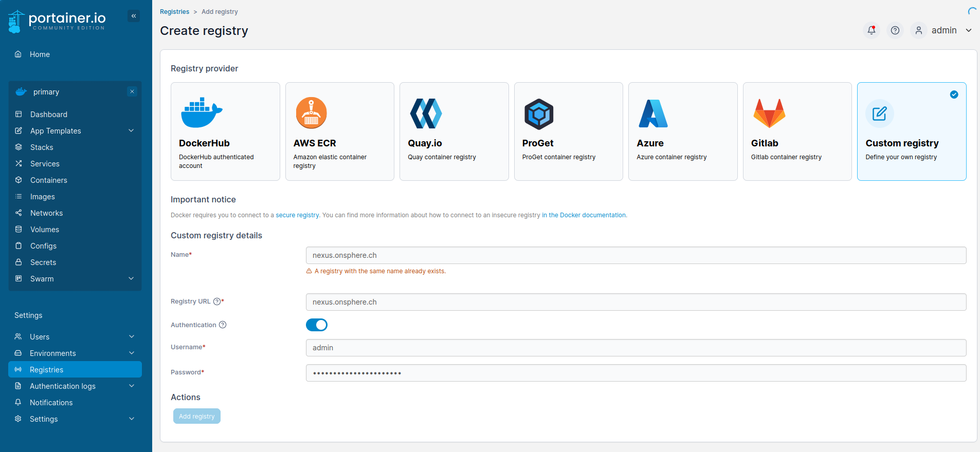Open Images in the sidebar
This screenshot has height=452, width=980.
click(x=75, y=196)
